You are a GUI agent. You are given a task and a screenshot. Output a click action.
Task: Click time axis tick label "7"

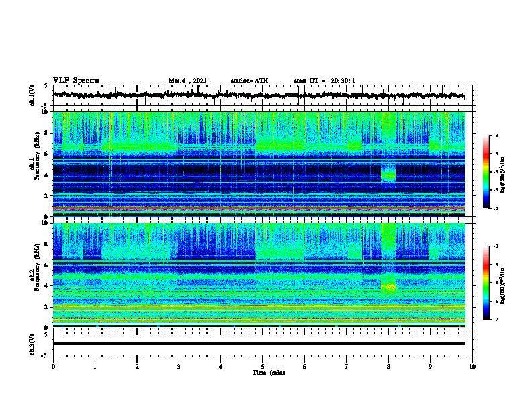pos(347,367)
